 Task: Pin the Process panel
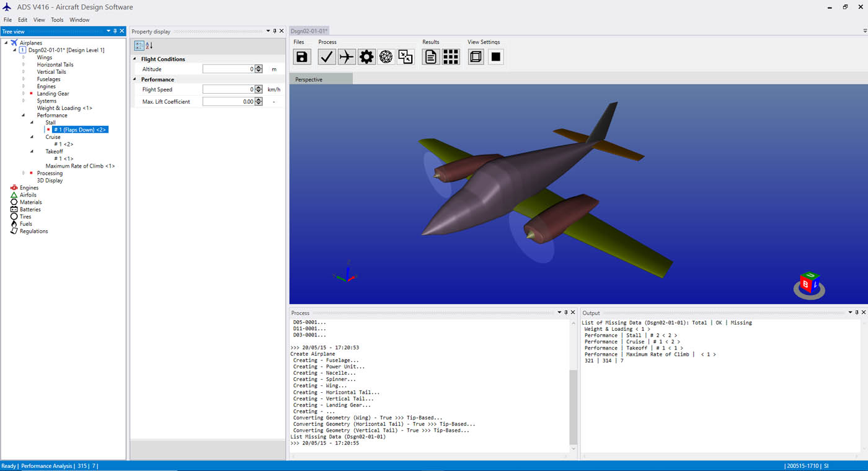pyautogui.click(x=566, y=313)
